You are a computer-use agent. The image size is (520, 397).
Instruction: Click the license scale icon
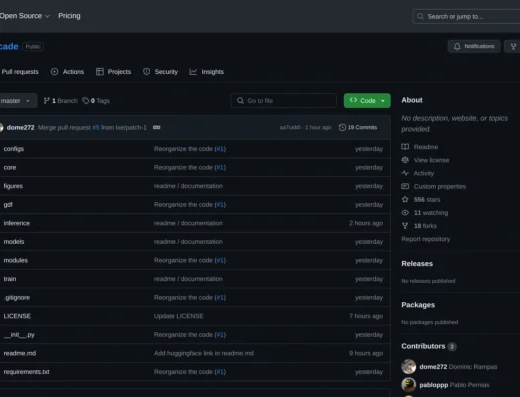point(405,160)
